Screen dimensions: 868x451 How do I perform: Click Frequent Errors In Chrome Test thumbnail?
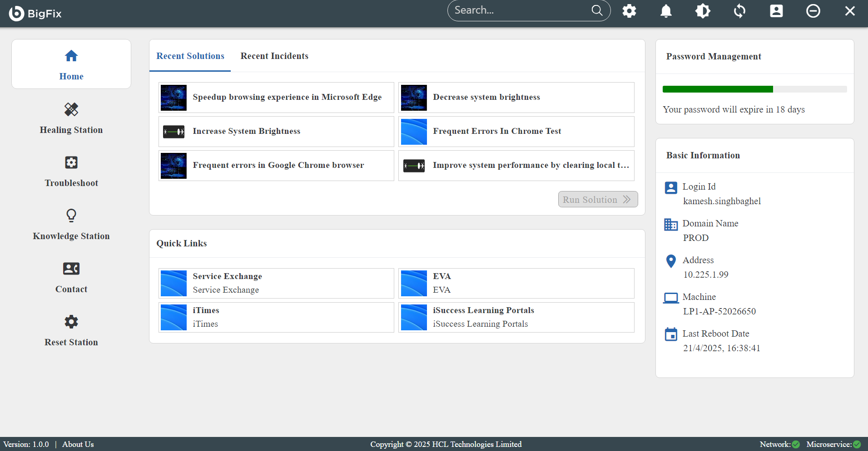[414, 132]
